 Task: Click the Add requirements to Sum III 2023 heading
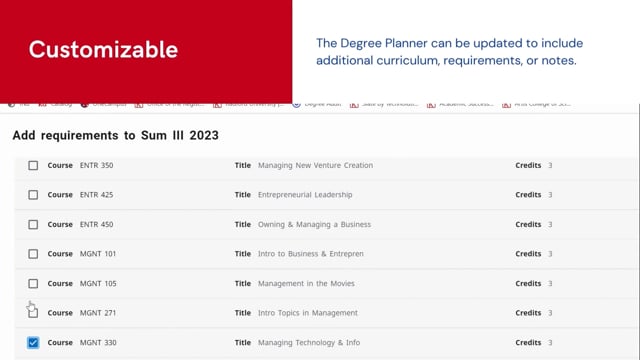(x=116, y=136)
